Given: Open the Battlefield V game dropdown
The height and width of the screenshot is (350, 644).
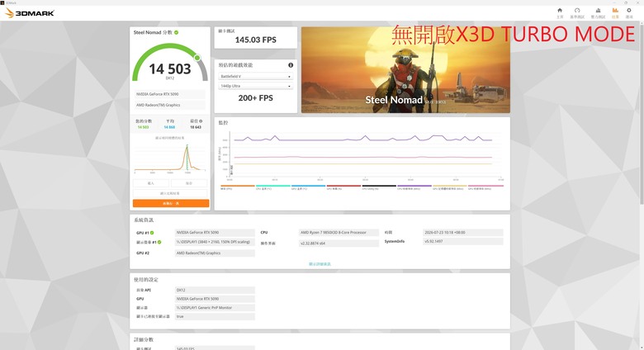Looking at the screenshot, I should tap(255, 77).
